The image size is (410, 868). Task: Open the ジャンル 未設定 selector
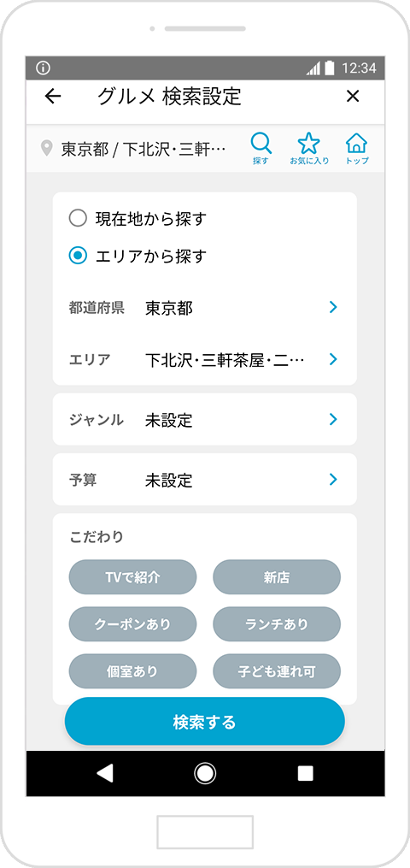click(x=205, y=419)
